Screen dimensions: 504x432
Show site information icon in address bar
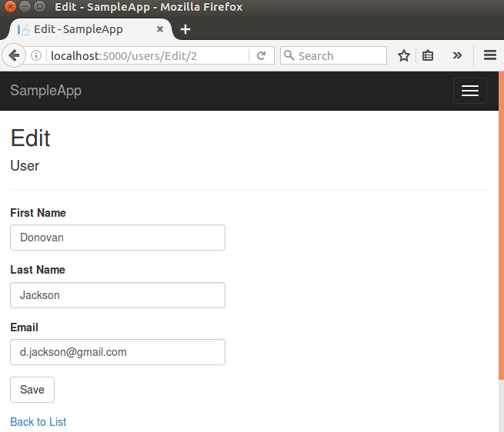(x=36, y=55)
